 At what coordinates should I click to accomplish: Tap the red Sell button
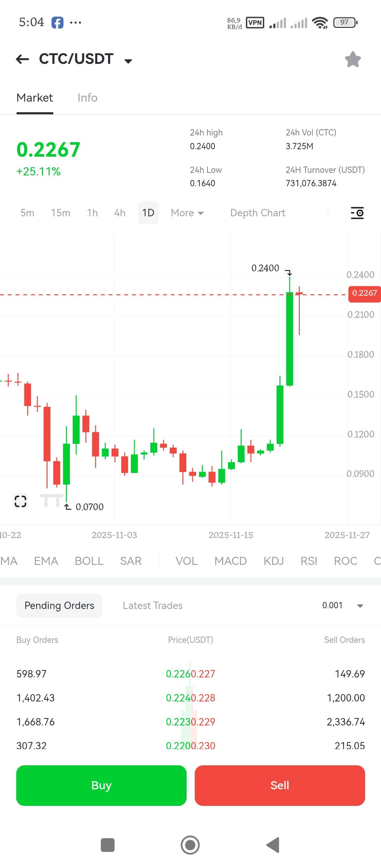coord(280,785)
